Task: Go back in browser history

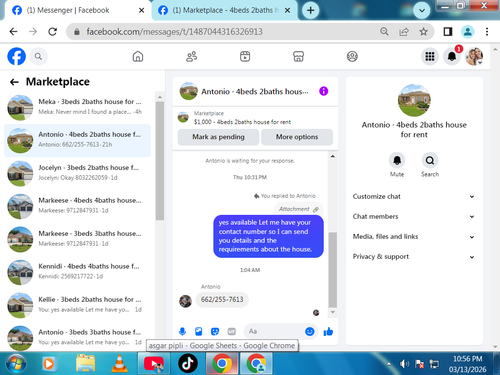Action: click(13, 32)
